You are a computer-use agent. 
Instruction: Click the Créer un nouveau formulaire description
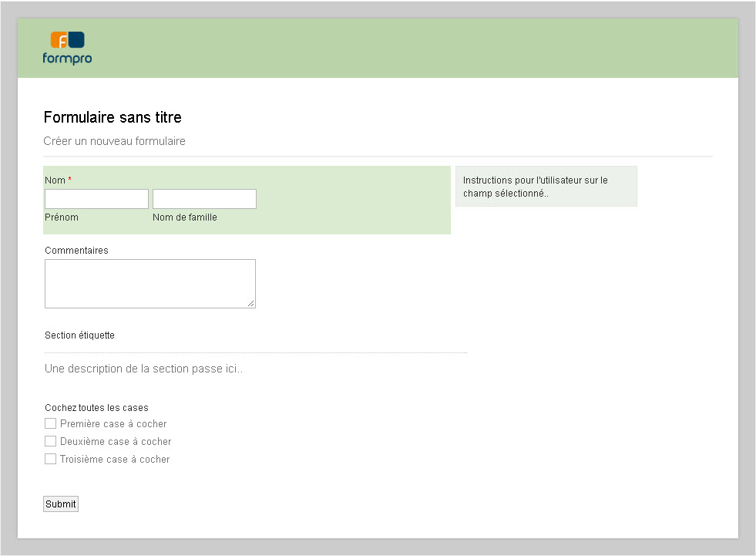pyautogui.click(x=114, y=141)
